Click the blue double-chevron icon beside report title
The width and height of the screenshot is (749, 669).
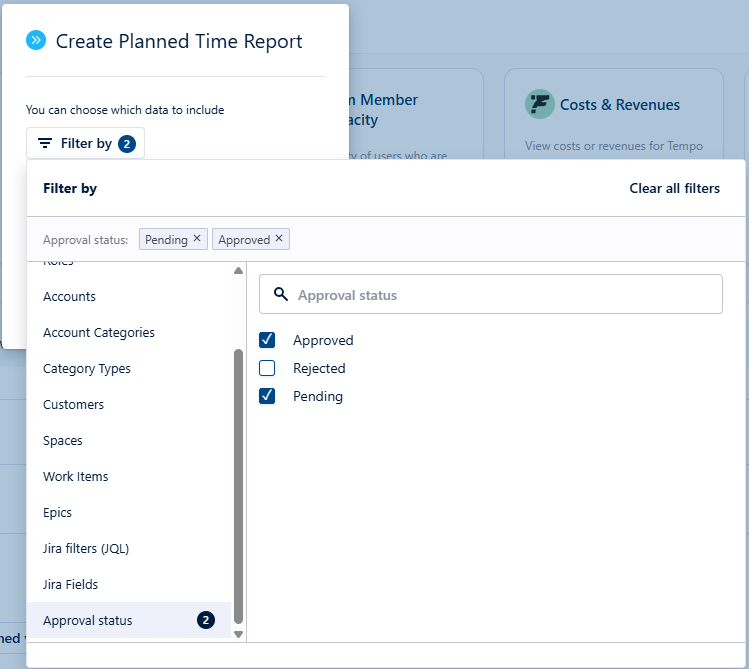36,40
